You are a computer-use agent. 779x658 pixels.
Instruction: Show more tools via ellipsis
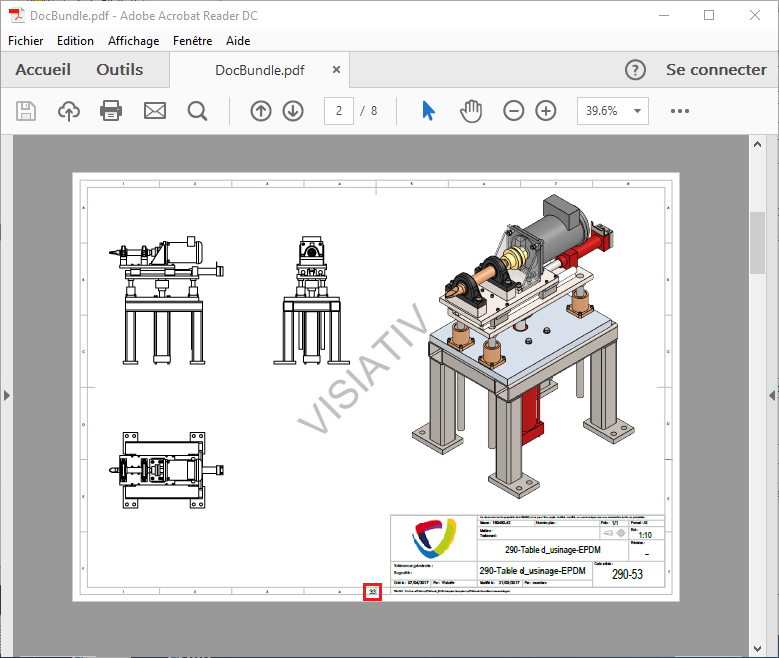coord(680,111)
